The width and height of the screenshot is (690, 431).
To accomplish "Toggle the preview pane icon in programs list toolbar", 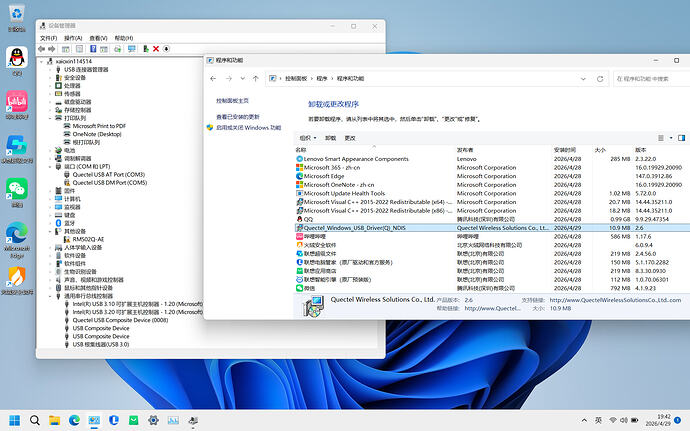I will point(681,138).
